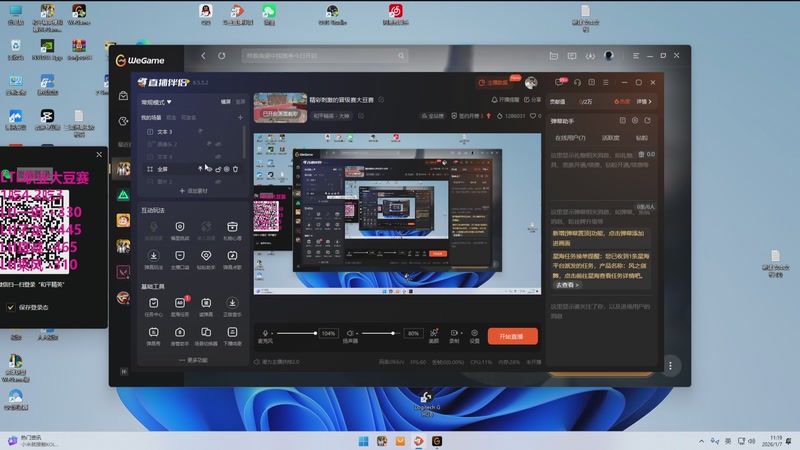Expand 详情 details arrow
The height and width of the screenshot is (450, 800).
pyautogui.click(x=644, y=102)
